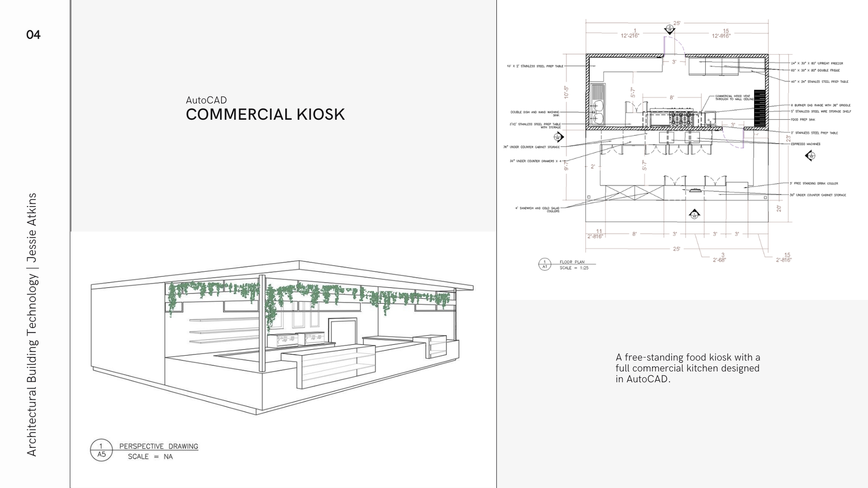Image resolution: width=868 pixels, height=488 pixels.
Task: Click the "5' STAINLESS STEEL WIRE STORAGE SHELF" label
Action: [821, 111]
